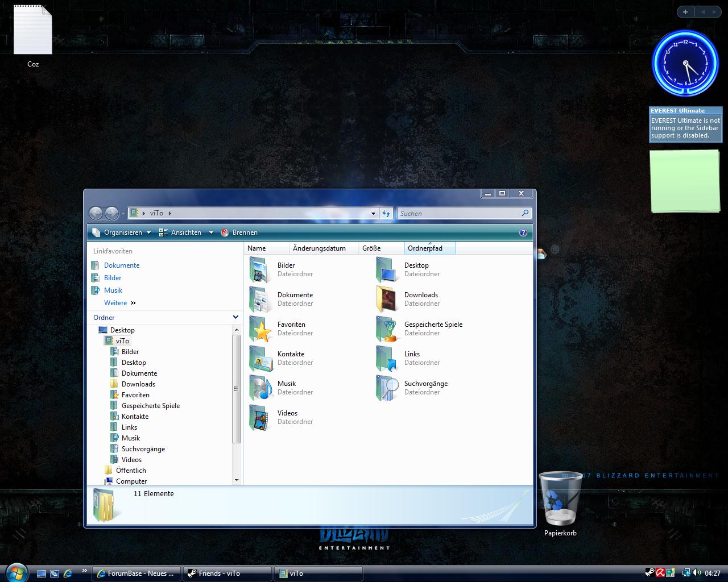Select the Gespeicherte Spiele trophy folder icon
Viewport: 728px width, 582px height.
pos(387,329)
